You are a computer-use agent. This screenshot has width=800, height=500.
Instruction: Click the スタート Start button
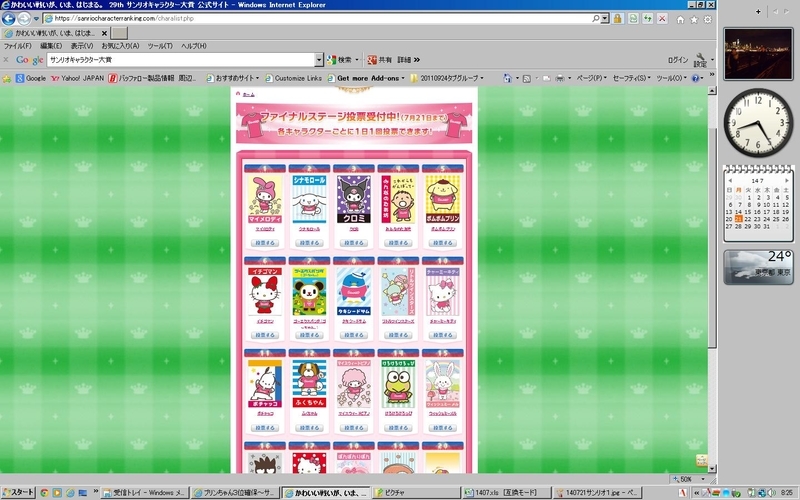coord(18,493)
